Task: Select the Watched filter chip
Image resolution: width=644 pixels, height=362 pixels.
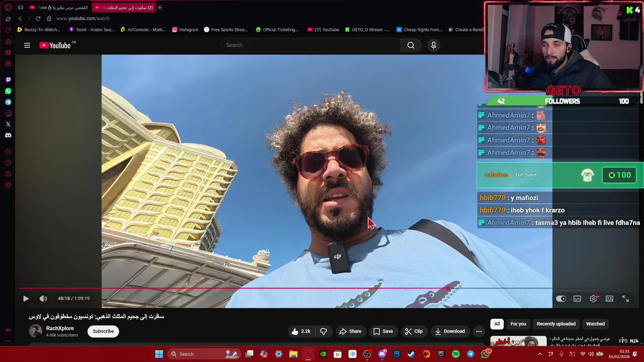Action: pyautogui.click(x=595, y=324)
